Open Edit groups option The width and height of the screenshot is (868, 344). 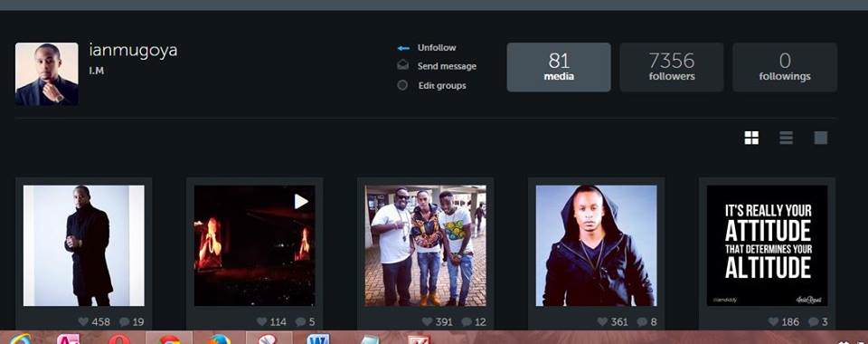tap(442, 85)
